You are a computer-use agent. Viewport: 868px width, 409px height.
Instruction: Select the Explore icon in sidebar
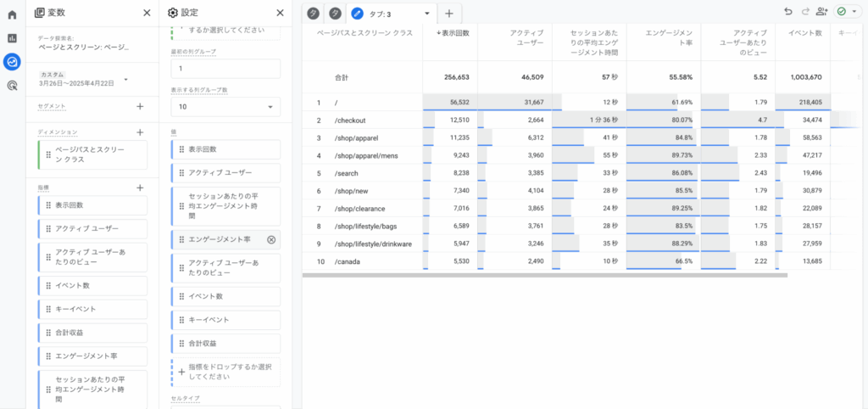pyautogui.click(x=12, y=61)
